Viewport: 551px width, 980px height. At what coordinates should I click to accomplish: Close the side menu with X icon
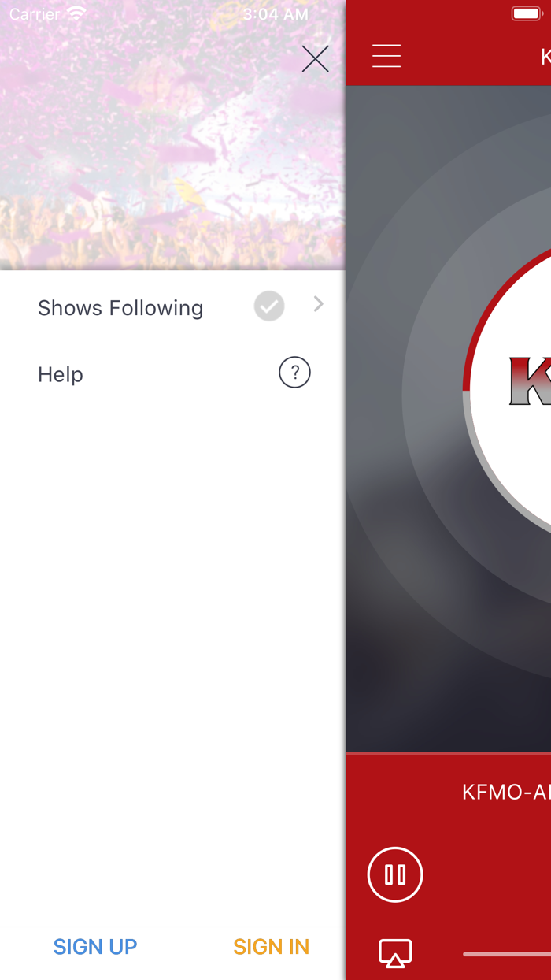click(315, 59)
